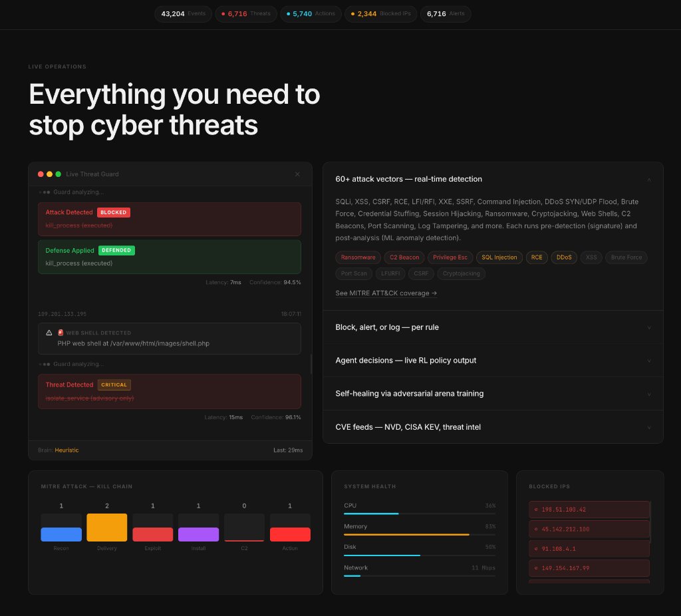Close the Live Threat Guard panel
Viewport: 681px width, 616px height.
pos(297,174)
